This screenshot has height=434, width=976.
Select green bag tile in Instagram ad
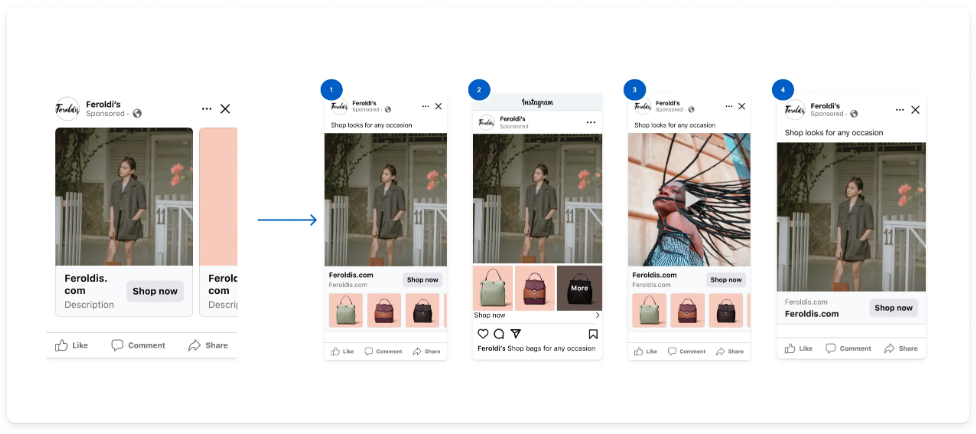493,288
